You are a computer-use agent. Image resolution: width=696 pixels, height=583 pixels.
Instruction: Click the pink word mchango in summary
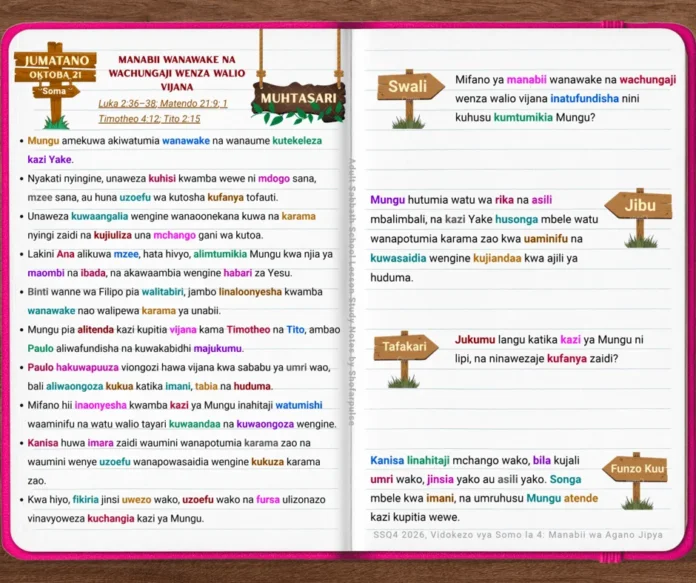click(174, 235)
